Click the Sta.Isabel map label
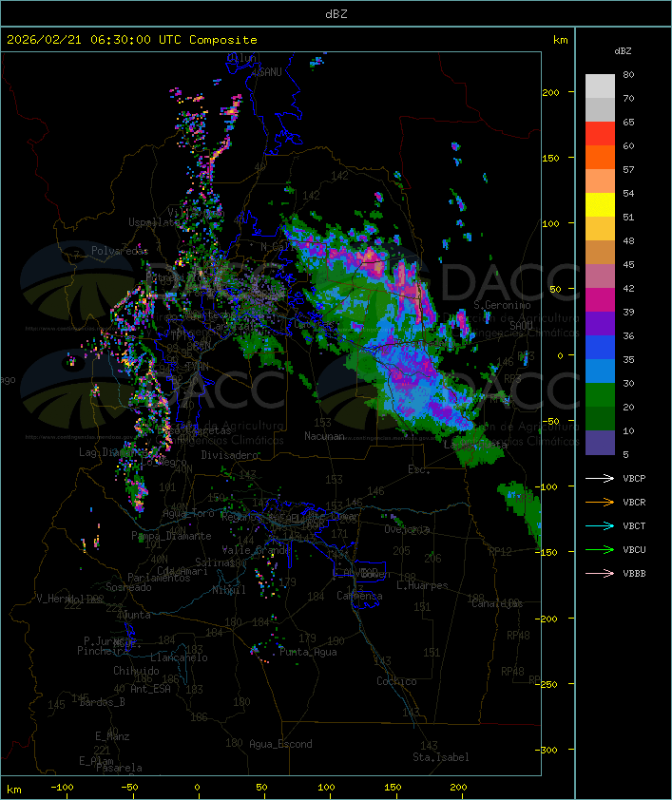 440,757
